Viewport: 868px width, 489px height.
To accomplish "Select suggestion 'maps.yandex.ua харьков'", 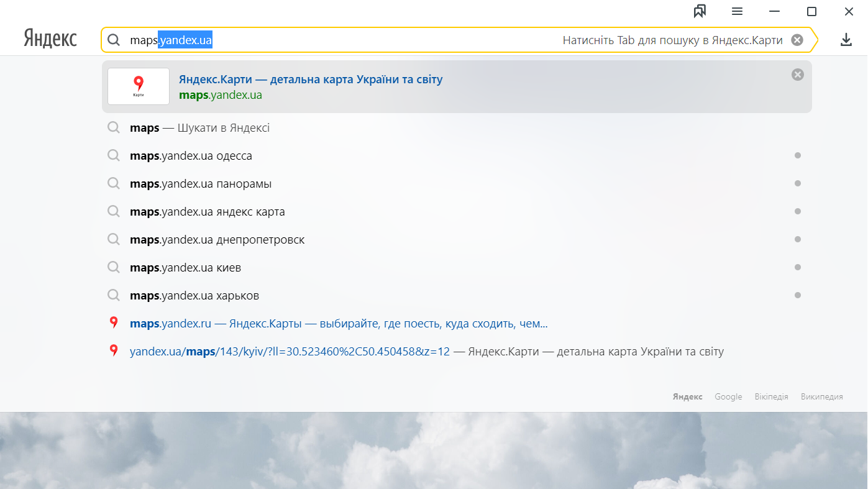I will (457, 296).
